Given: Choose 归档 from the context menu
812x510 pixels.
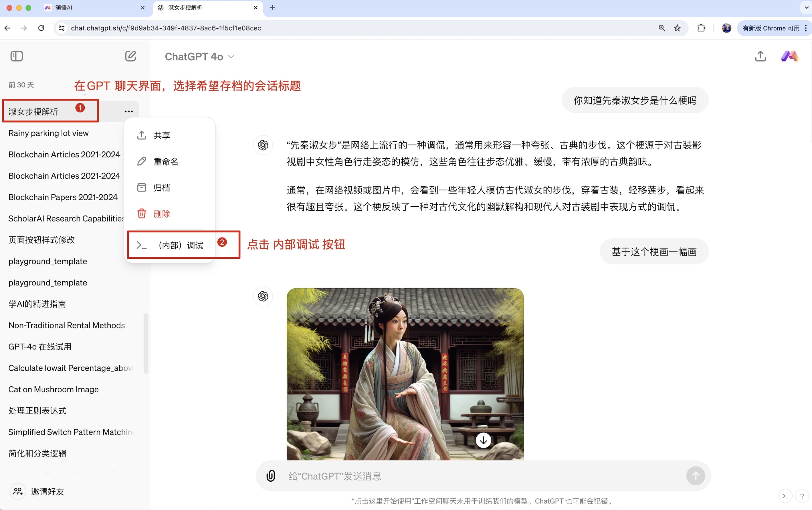Looking at the screenshot, I should coord(162,187).
